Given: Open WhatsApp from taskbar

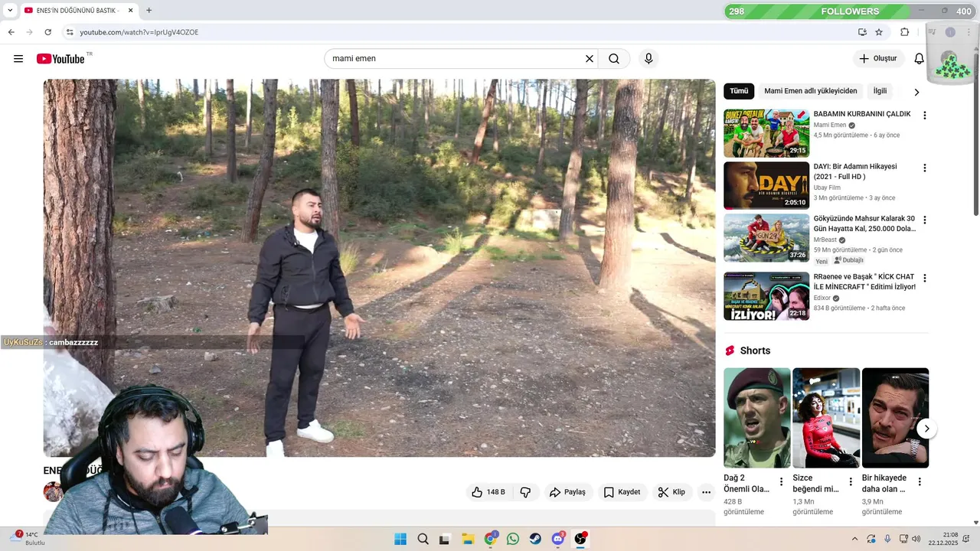Looking at the screenshot, I should pyautogui.click(x=513, y=539).
